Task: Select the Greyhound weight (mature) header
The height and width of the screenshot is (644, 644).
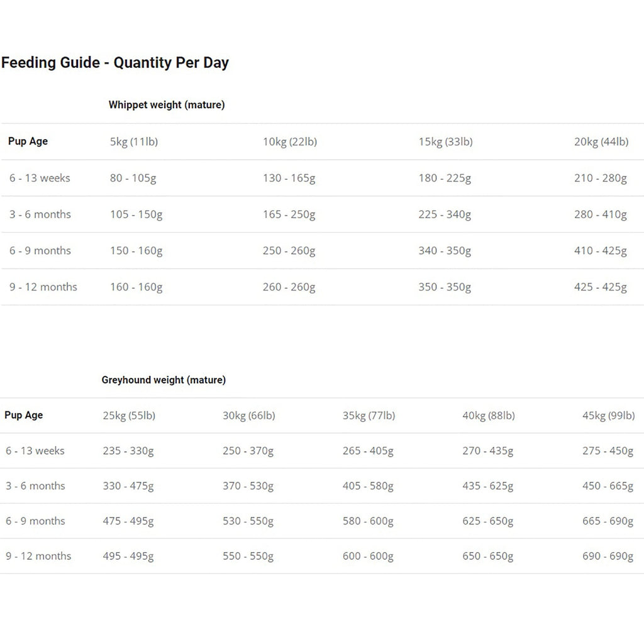Action: click(x=164, y=380)
